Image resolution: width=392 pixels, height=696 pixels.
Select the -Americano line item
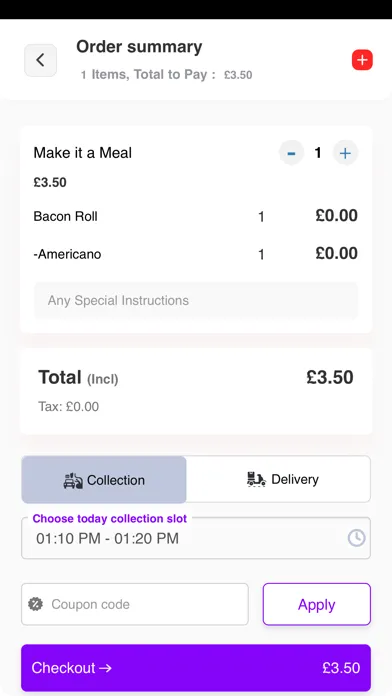tap(196, 254)
